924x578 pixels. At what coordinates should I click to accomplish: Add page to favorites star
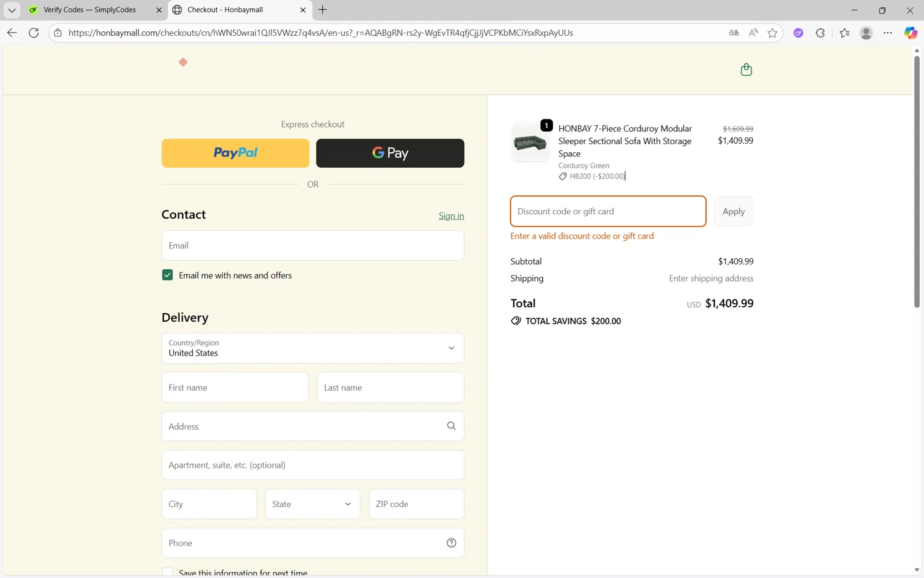tap(772, 33)
